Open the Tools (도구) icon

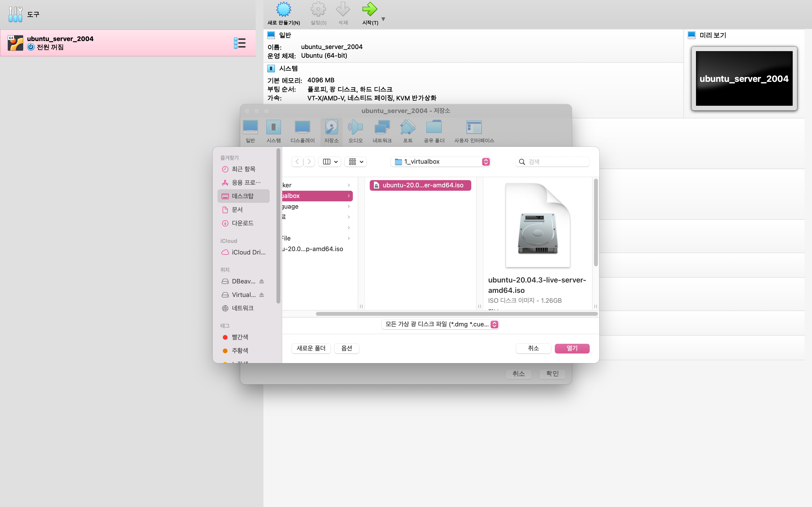coord(15,14)
